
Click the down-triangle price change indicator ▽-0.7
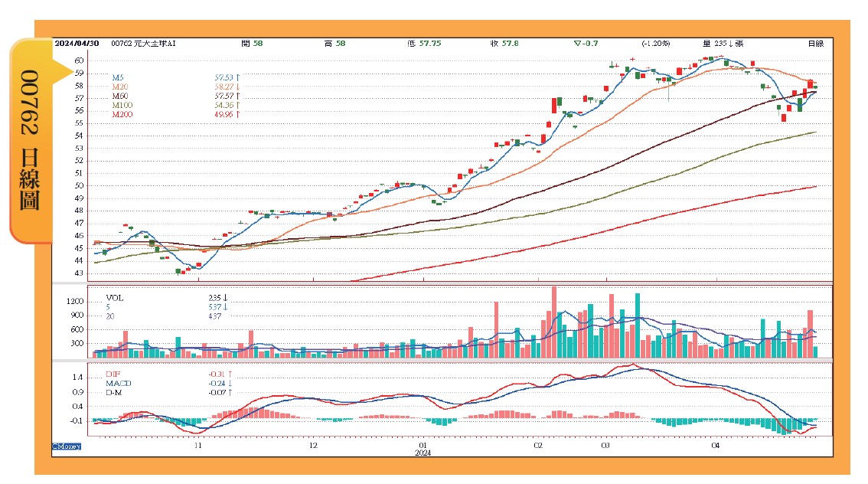coord(586,44)
